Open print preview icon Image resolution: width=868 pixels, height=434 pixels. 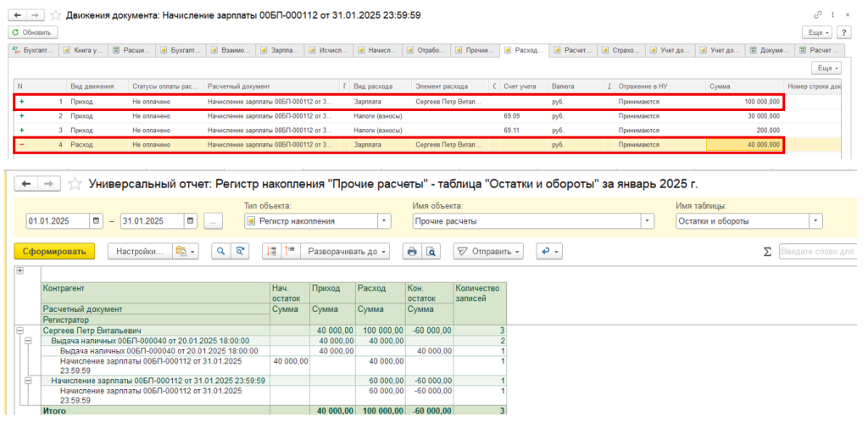pyautogui.click(x=430, y=251)
